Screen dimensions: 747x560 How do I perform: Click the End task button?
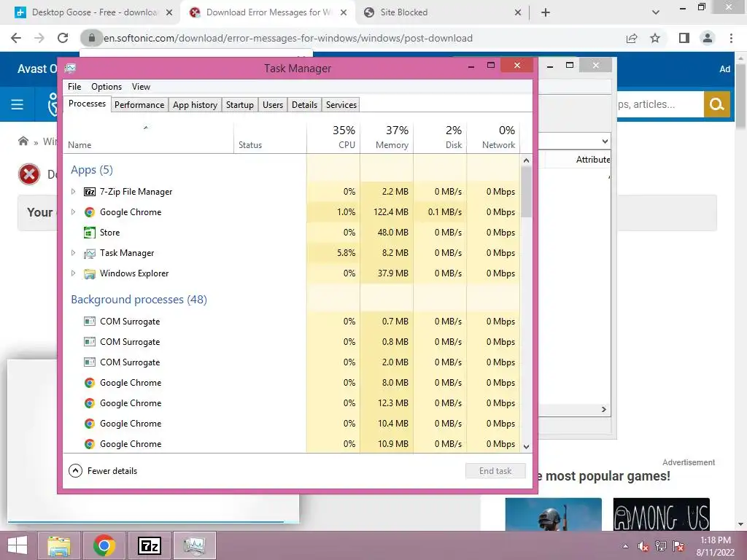(495, 471)
